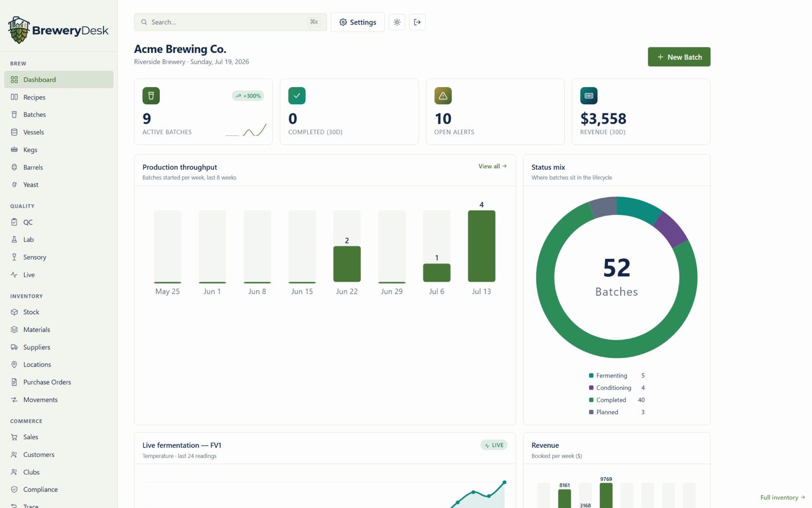The width and height of the screenshot is (812, 508).
Task: Click the Materials layers icon
Action: (14, 330)
